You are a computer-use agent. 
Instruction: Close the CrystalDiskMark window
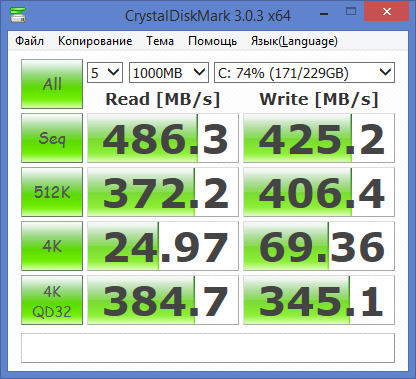click(x=387, y=12)
